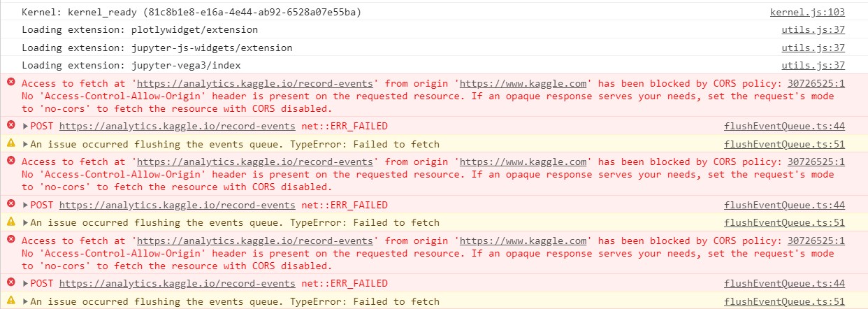
Task: Click the red error icon beside the third CORS message
Action: pyautogui.click(x=10, y=240)
